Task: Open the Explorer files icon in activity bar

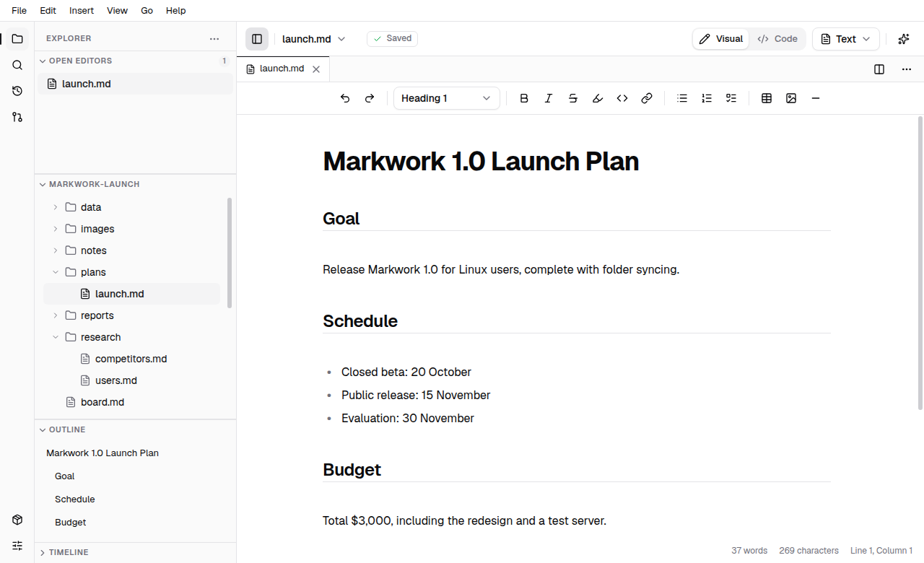Action: [17, 39]
